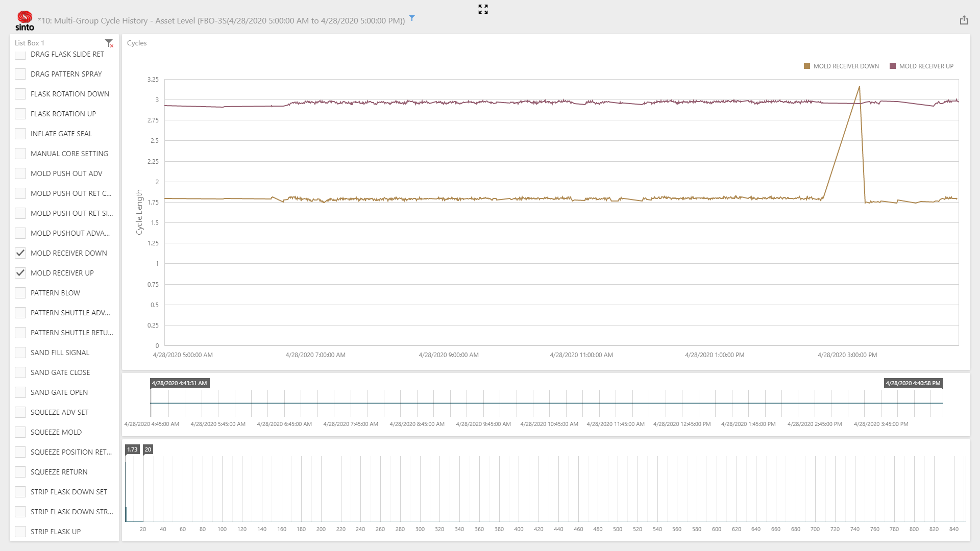Viewport: 980px width, 551px height.
Task: Uncheck the MOLD RECEIVER UP checkbox
Action: click(x=20, y=272)
